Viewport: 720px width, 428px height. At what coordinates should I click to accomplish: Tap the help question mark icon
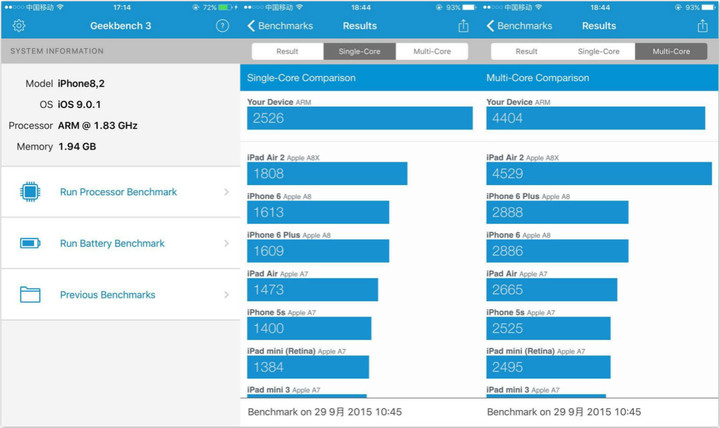pyautogui.click(x=222, y=25)
